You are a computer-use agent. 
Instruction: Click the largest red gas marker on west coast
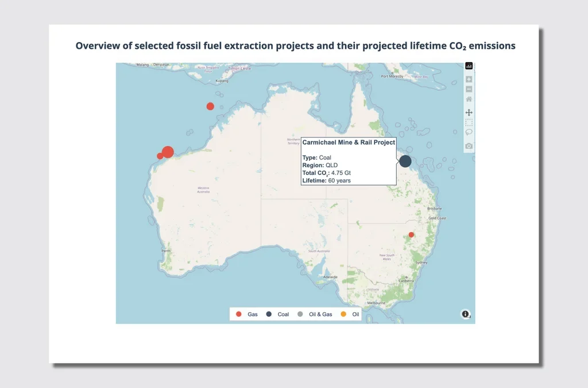click(x=168, y=152)
